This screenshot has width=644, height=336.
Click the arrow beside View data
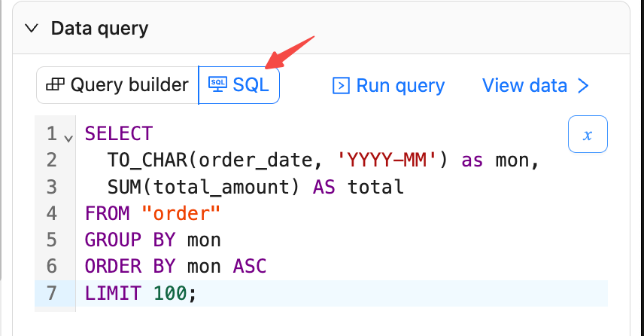point(582,86)
